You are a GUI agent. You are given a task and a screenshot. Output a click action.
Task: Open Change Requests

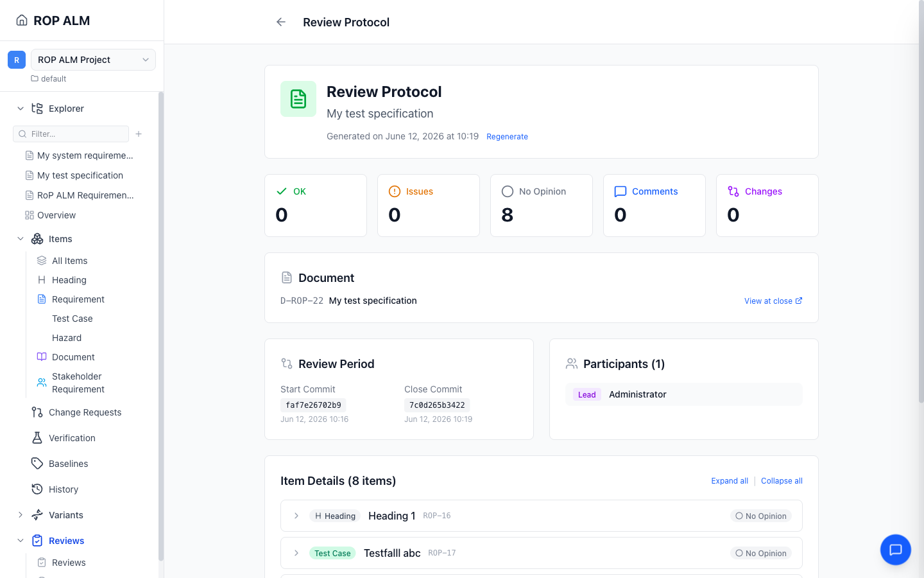85,412
